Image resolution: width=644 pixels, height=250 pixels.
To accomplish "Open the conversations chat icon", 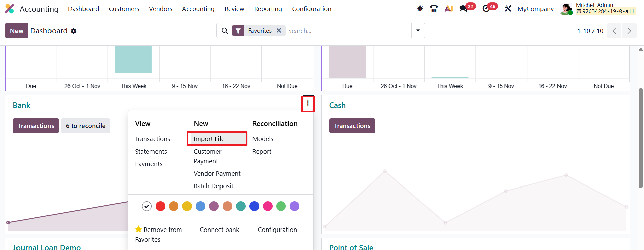I will 464,9.
